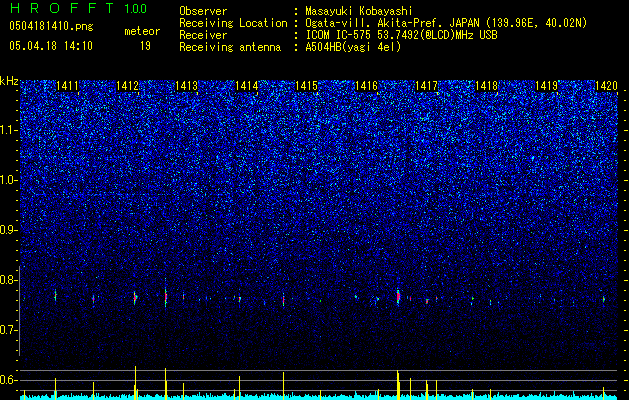
Task: Click the 1415 time axis label
Action: [x=306, y=86]
